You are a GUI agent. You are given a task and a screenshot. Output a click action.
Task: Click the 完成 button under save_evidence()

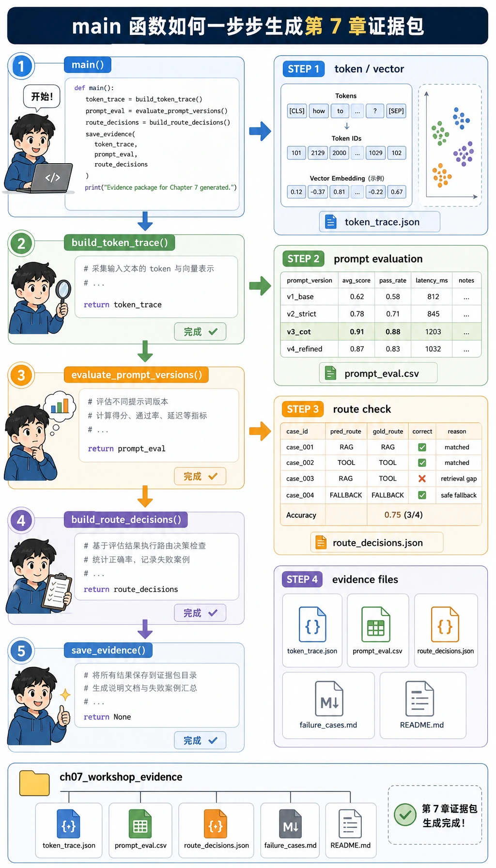(x=200, y=741)
